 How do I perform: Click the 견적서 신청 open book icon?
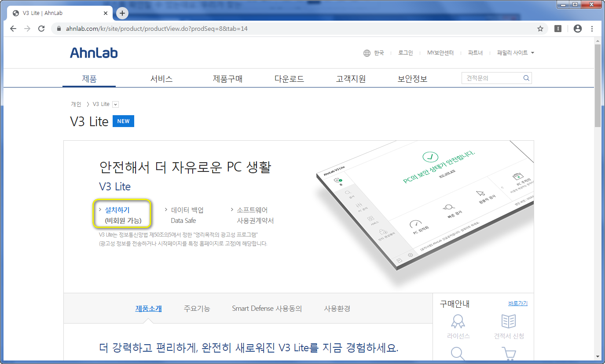click(x=509, y=321)
